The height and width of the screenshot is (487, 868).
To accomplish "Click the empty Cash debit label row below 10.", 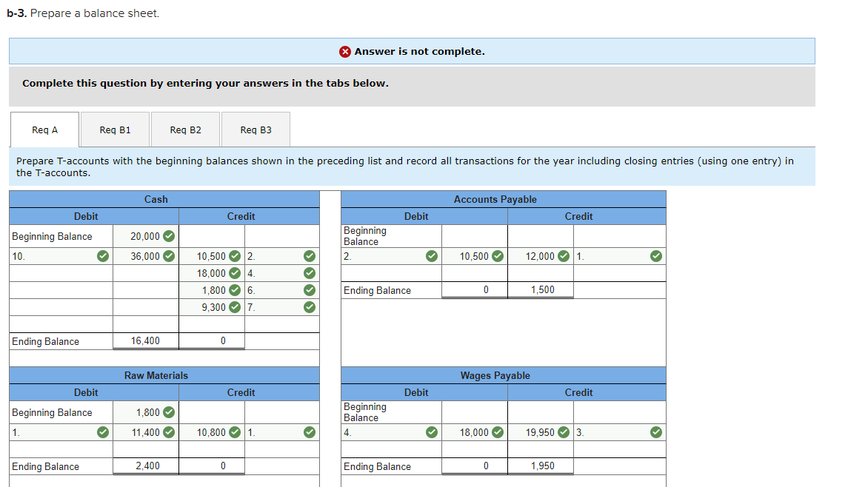I will click(61, 273).
